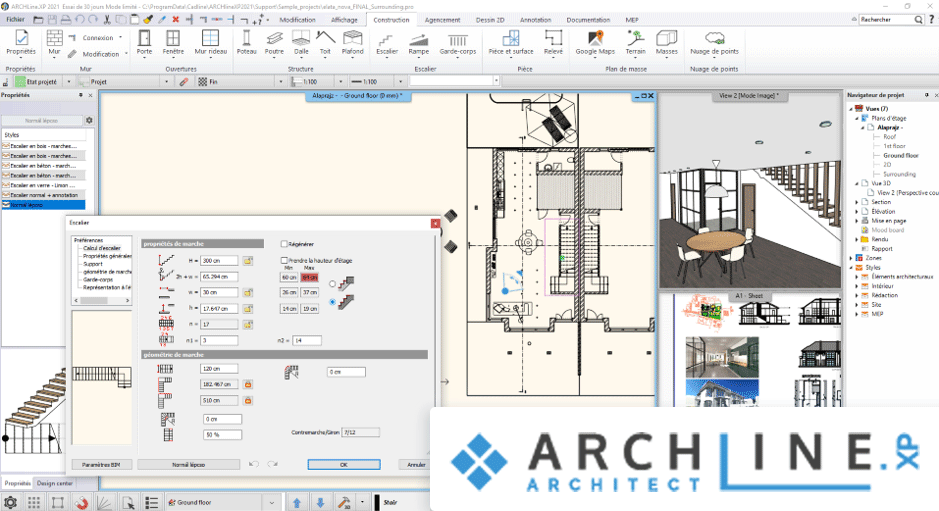This screenshot has width=939, height=511.
Task: Click Annuler in the Escalier dialog
Action: tap(416, 464)
